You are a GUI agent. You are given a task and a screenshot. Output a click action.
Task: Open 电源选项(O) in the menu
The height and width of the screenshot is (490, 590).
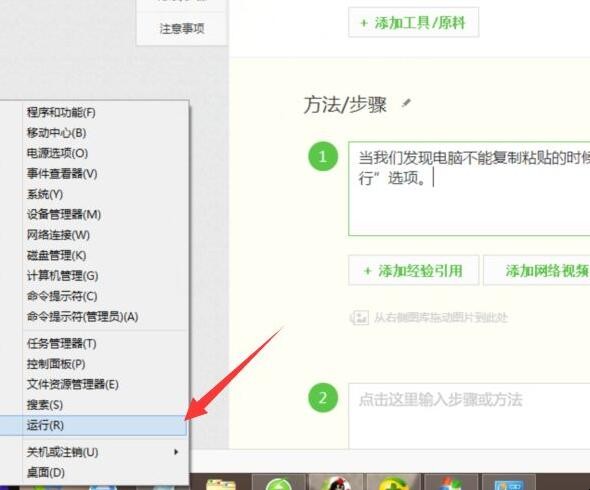click(94, 153)
